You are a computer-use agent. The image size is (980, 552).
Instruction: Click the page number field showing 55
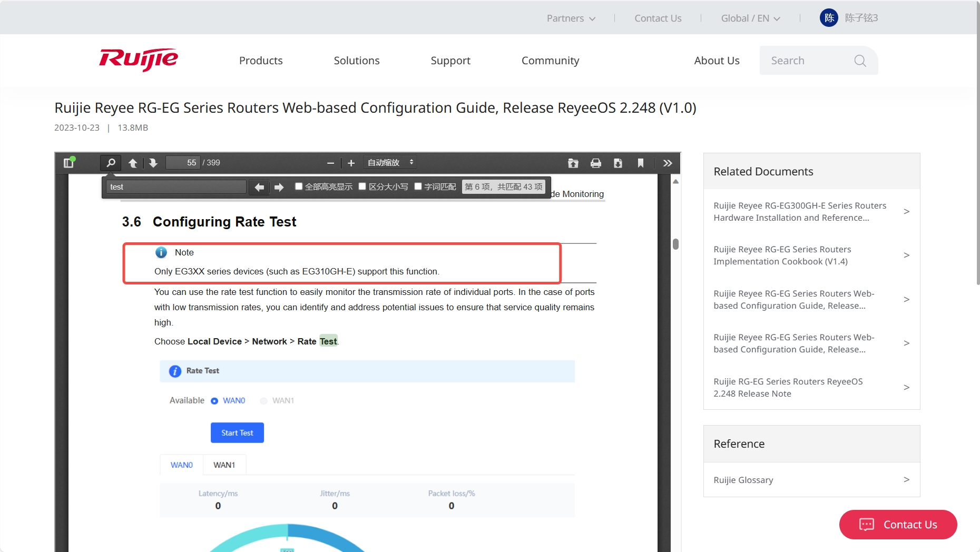183,163
